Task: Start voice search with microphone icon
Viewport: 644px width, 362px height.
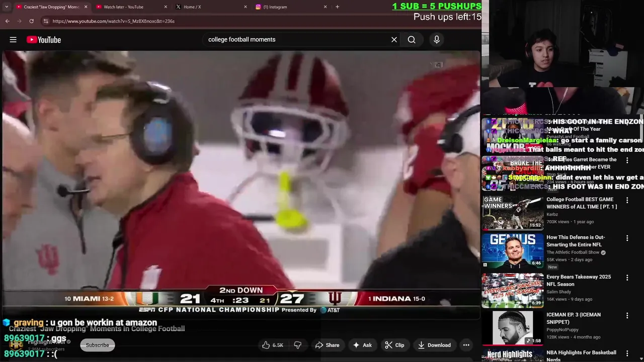Action: (437, 40)
